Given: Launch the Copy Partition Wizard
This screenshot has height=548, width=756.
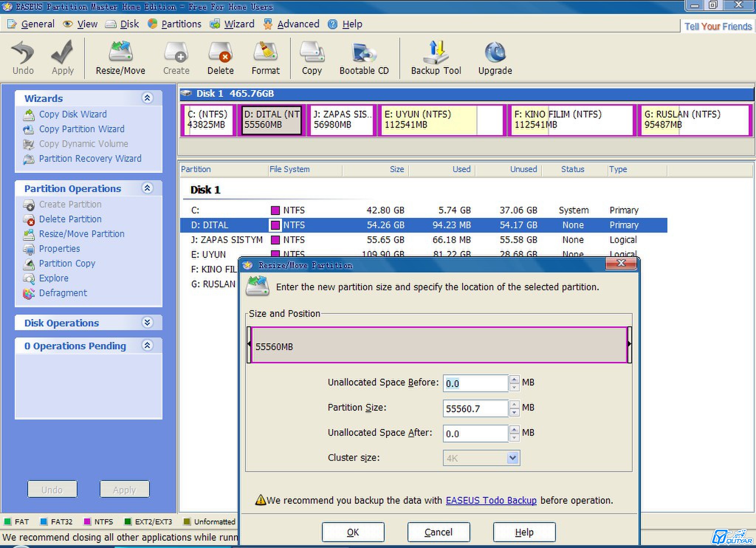Looking at the screenshot, I should click(81, 129).
